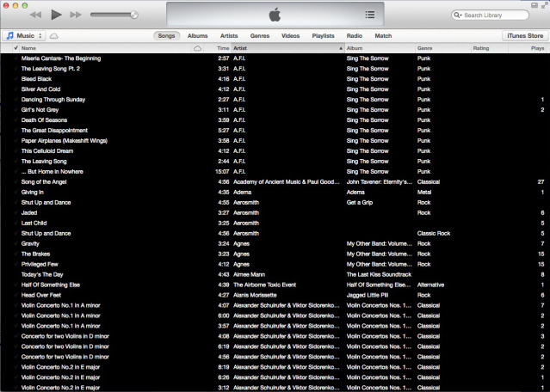Switch to the Albums tab

197,36
